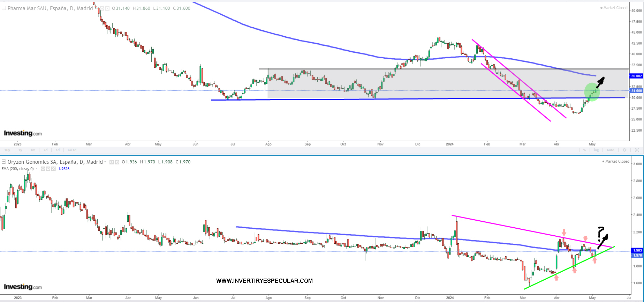This screenshot has height=302, width=644.
Task: Open settings gear for Oryzon Genomics series
Action: click(117, 162)
